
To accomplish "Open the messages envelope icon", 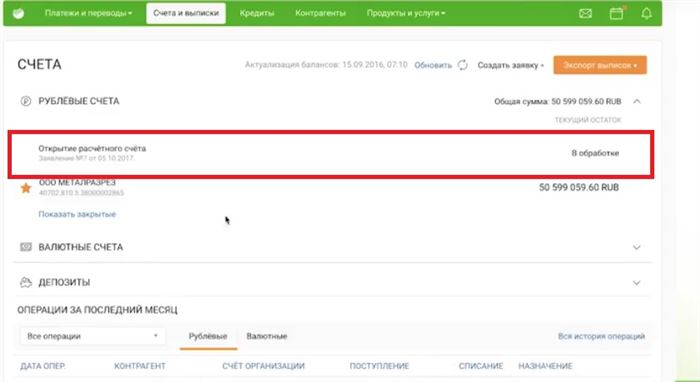I will click(585, 13).
